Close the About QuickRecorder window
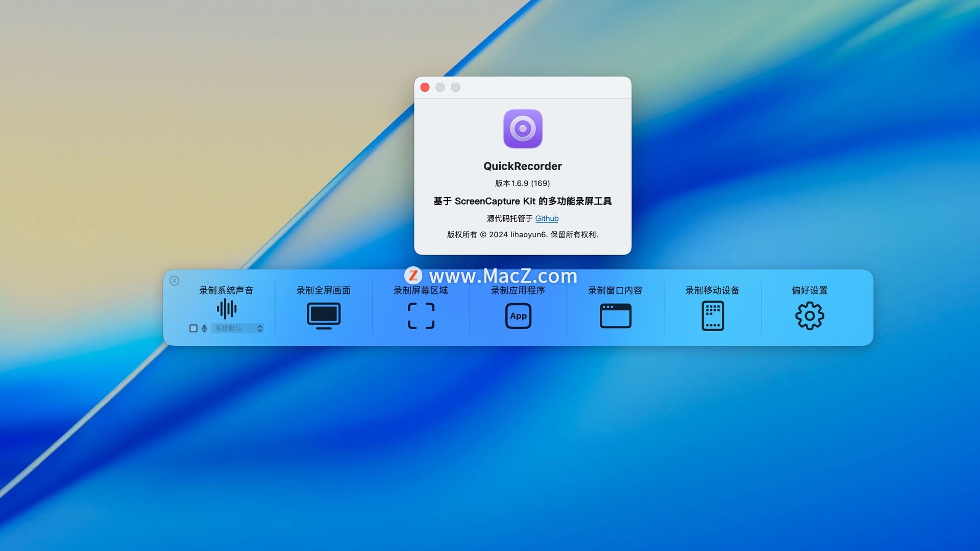980x551 pixels. pos(425,87)
